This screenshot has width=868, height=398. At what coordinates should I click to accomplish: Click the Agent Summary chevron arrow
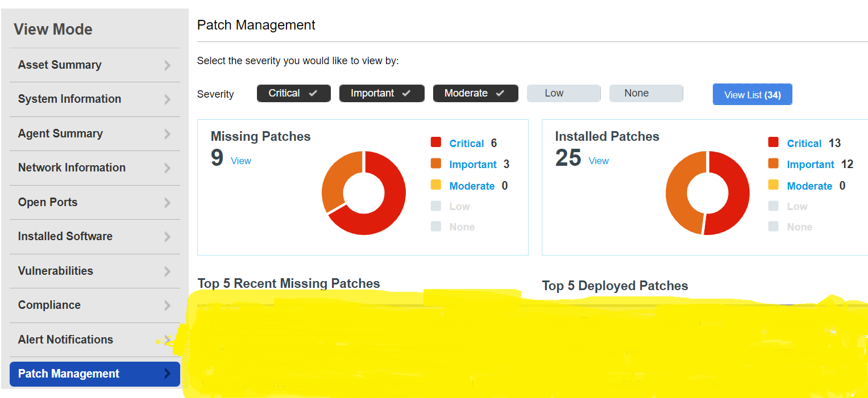(x=167, y=134)
